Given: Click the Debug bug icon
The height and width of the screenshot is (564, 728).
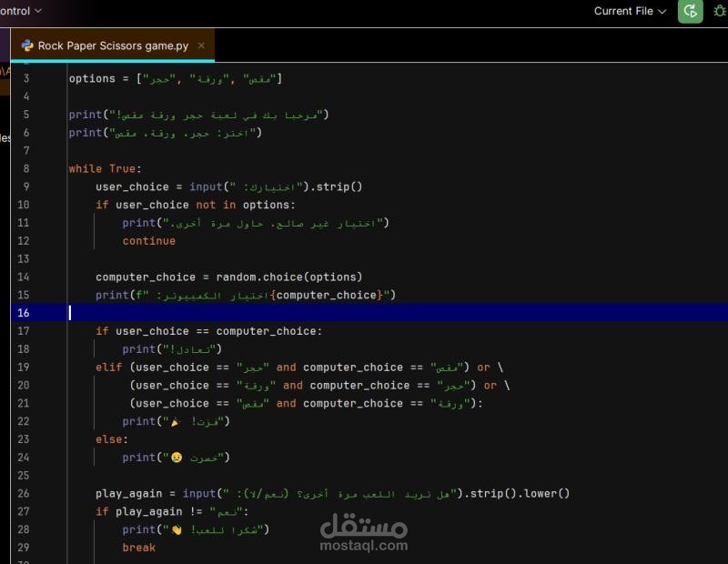Looking at the screenshot, I should [720, 11].
